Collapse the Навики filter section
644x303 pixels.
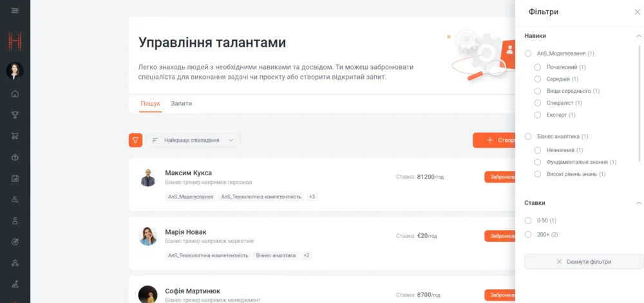(638, 36)
